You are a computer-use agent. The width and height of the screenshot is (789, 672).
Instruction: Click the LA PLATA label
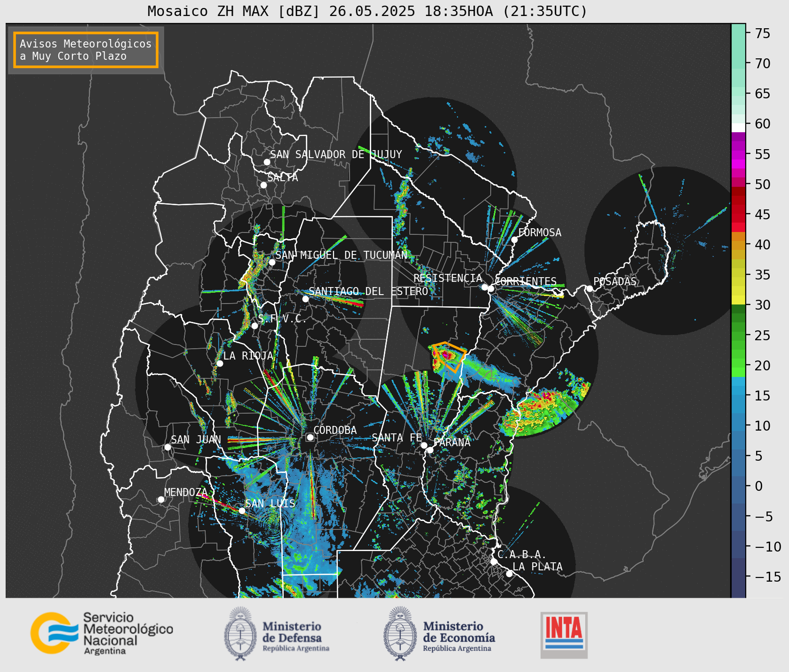537,567
